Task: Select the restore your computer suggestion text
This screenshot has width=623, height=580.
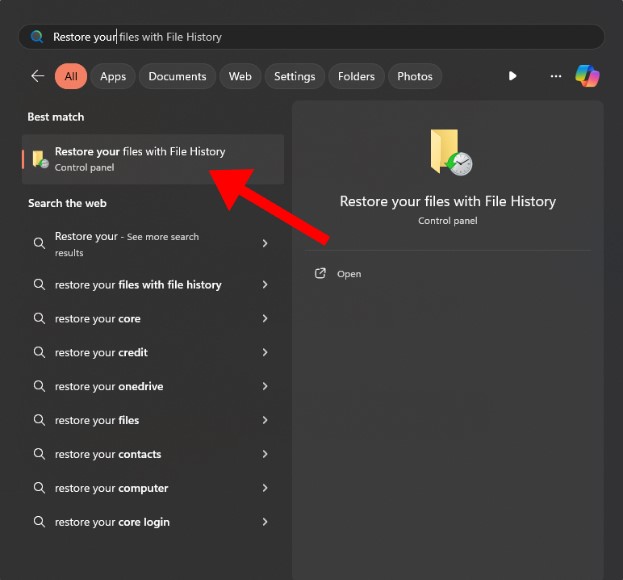Action: click(x=111, y=488)
